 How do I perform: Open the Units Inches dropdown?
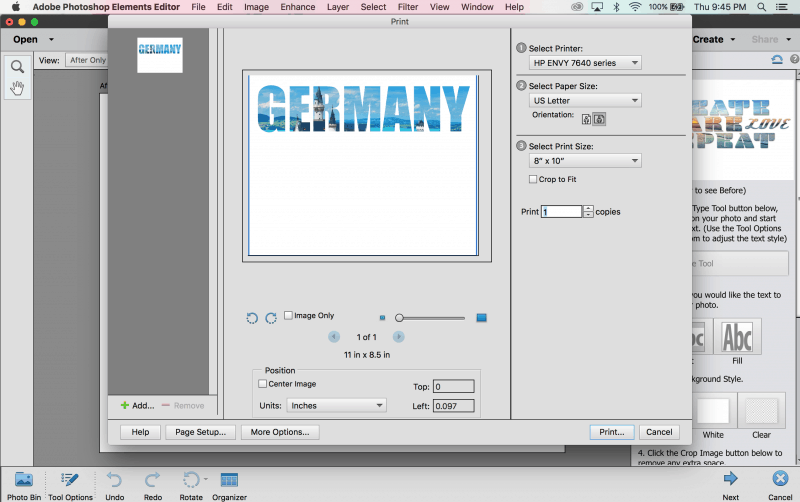[x=336, y=406]
